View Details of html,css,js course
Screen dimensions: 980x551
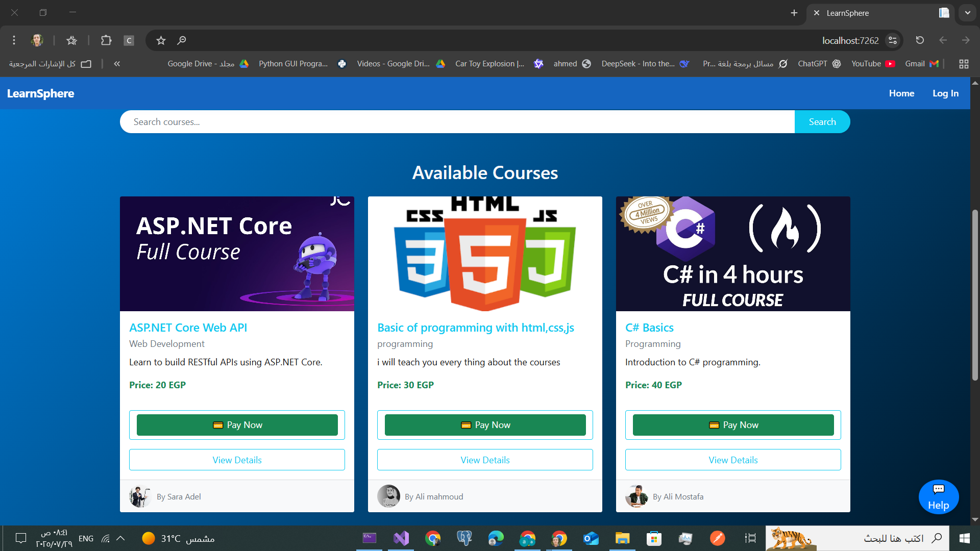click(x=485, y=460)
